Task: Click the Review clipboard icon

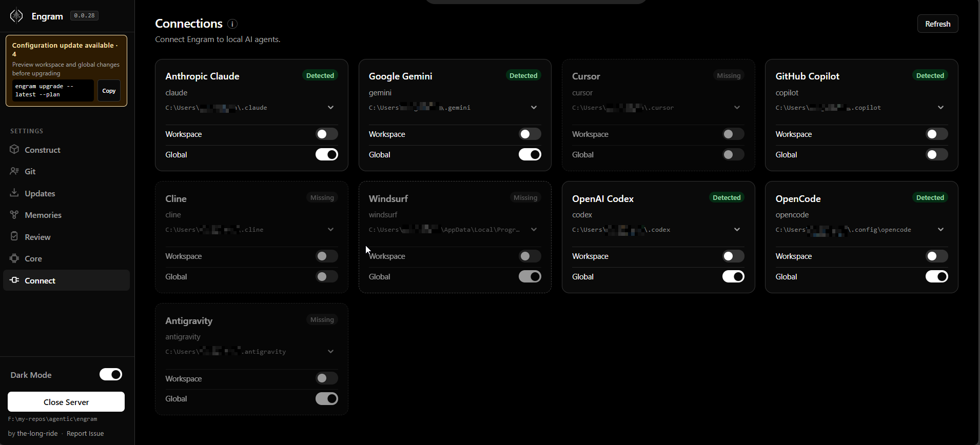Action: 14,237
